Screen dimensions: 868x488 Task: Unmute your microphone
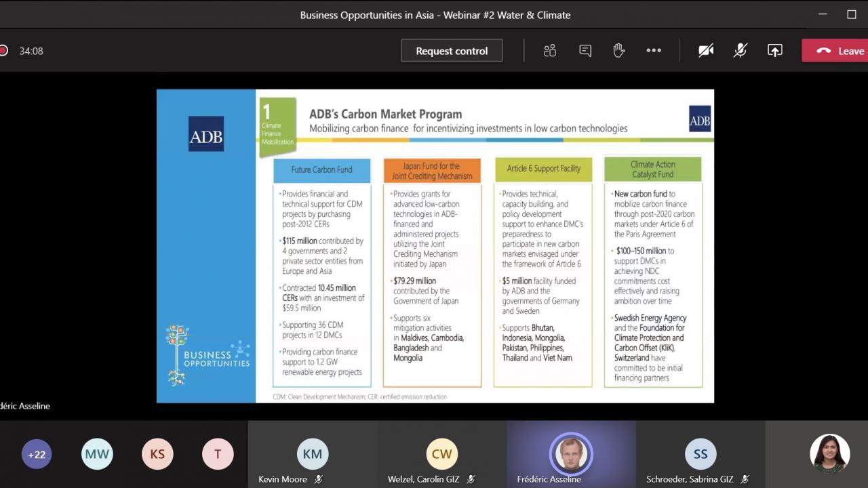[741, 51]
